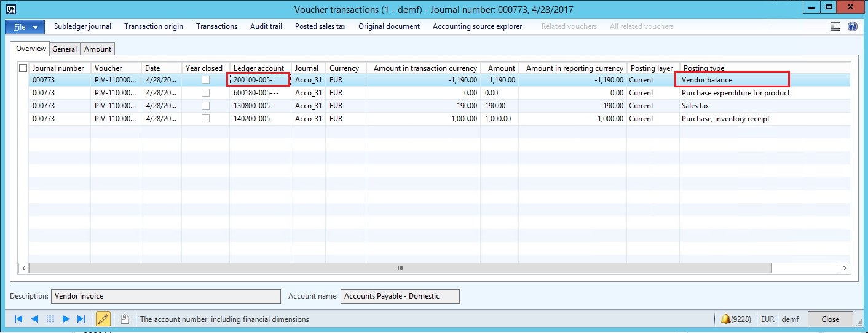Open Posted sales tax
The image size is (868, 333).
(320, 26)
